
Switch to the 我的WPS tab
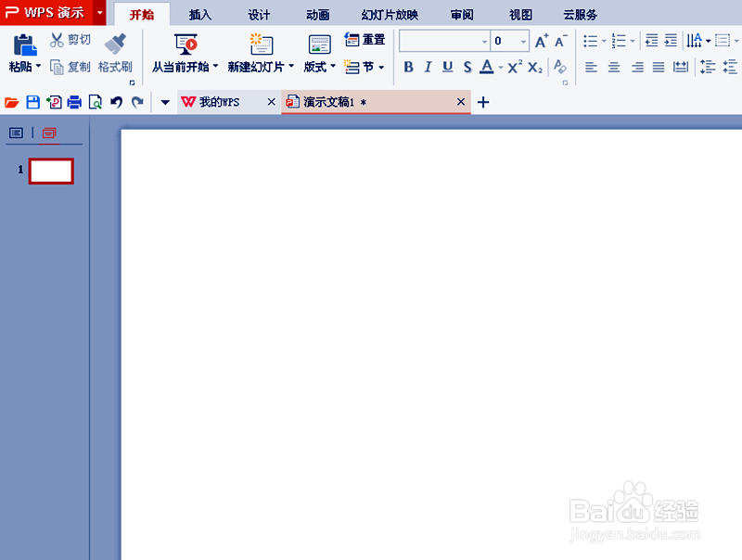219,102
